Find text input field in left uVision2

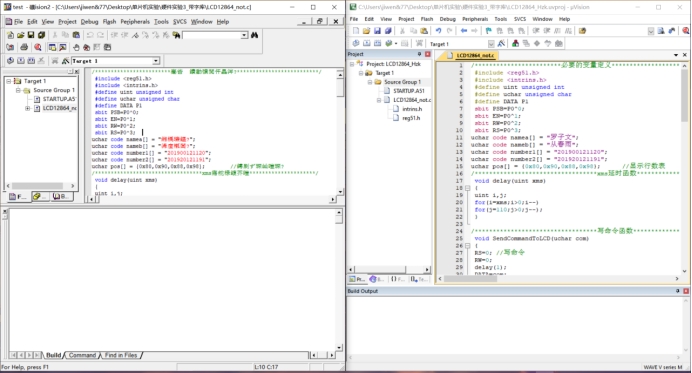[212, 35]
